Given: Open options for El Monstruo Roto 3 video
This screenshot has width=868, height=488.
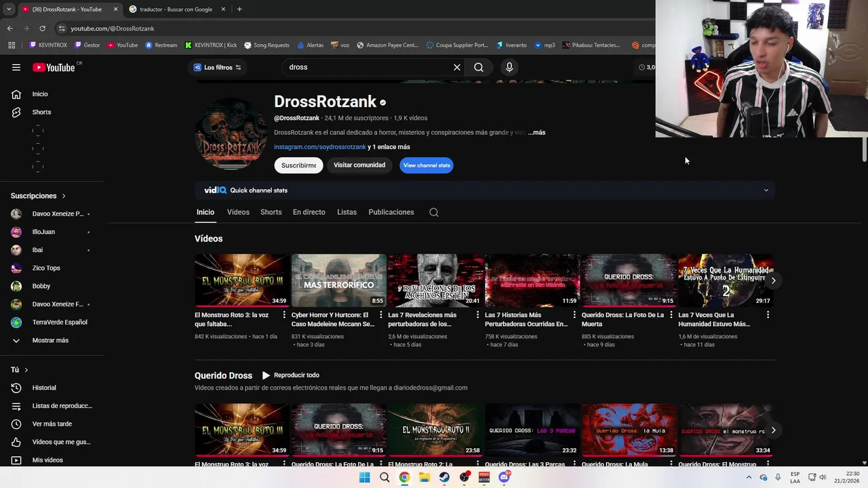Looking at the screenshot, I should (x=284, y=315).
